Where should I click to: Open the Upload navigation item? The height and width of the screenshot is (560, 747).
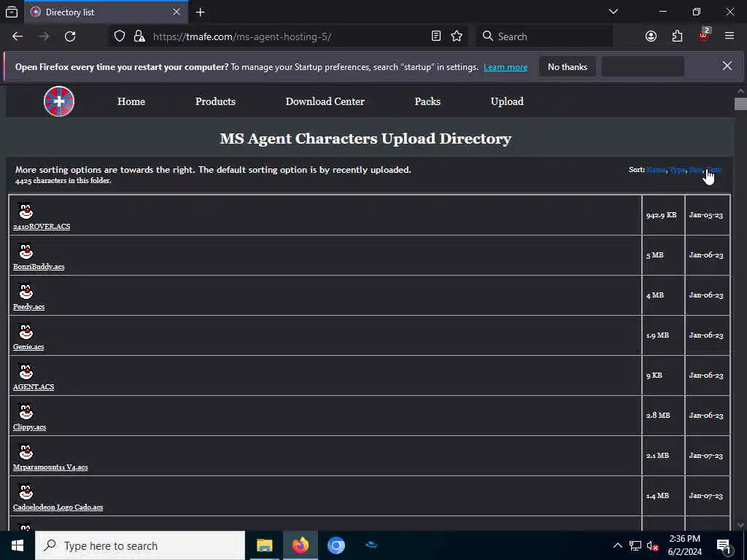pos(507,101)
